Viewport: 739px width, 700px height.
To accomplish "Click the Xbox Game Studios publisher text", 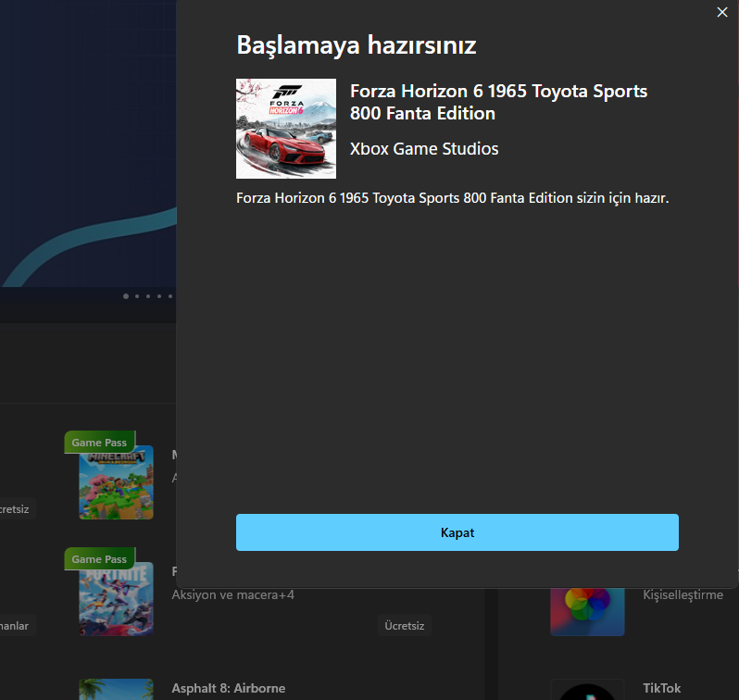I will 424,149.
